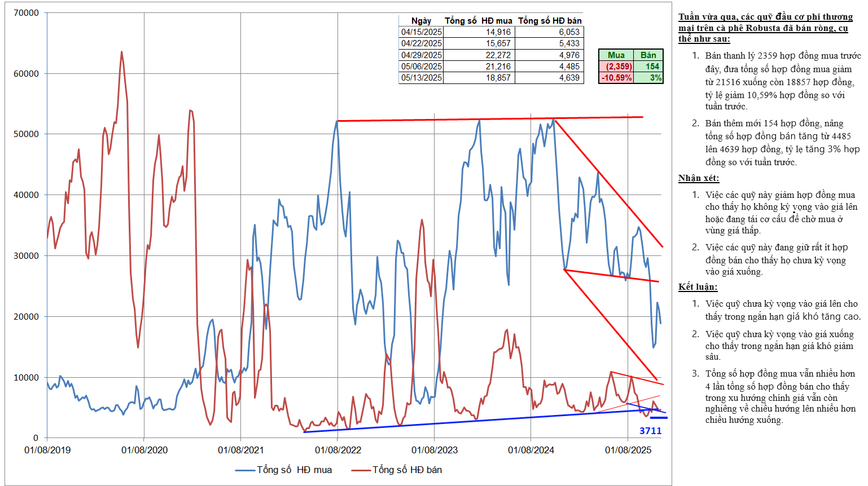868x486 pixels.
Task: Click the underlined 'Kết luận:' heading
Action: coord(698,287)
